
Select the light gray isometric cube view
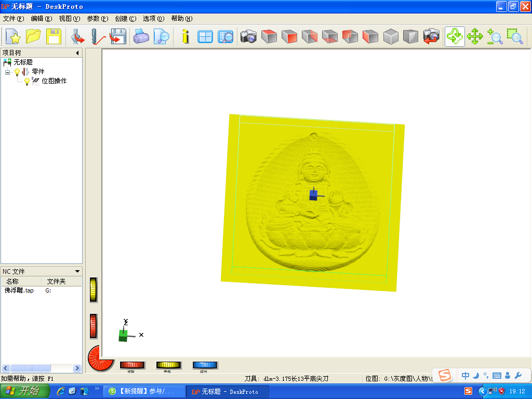391,36
